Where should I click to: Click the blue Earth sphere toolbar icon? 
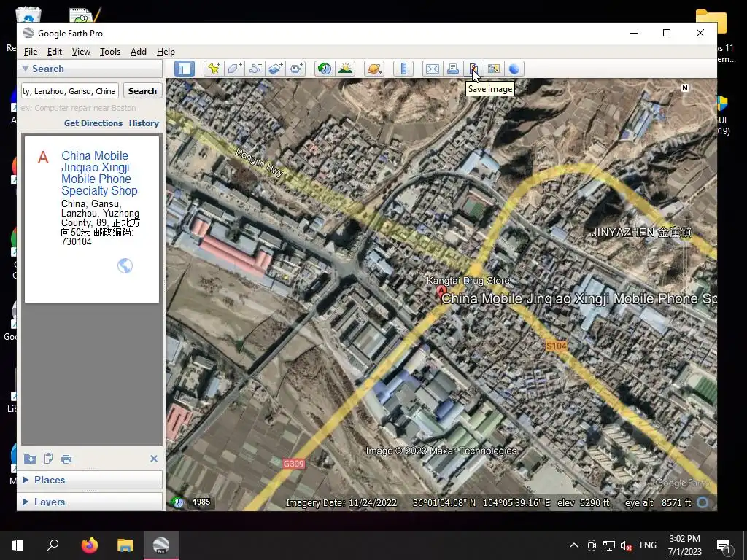(x=514, y=69)
